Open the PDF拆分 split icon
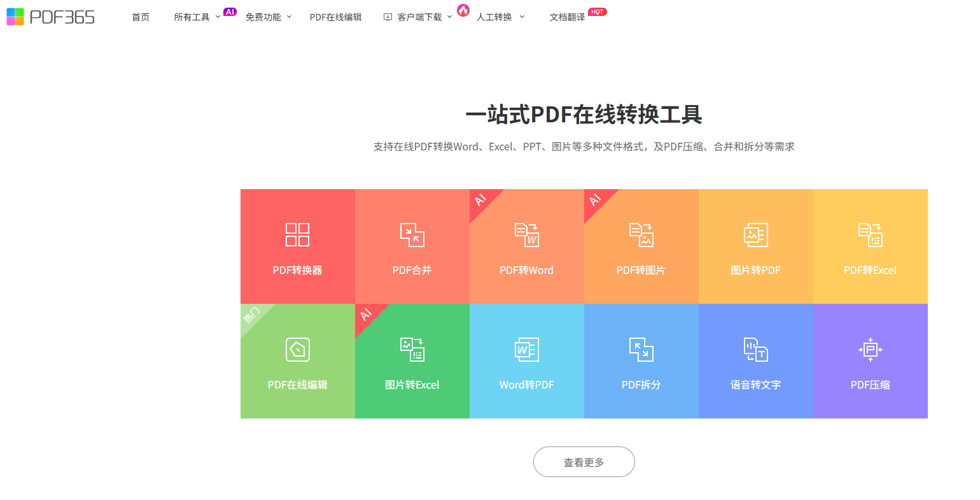The height and width of the screenshot is (500, 980). tap(641, 349)
